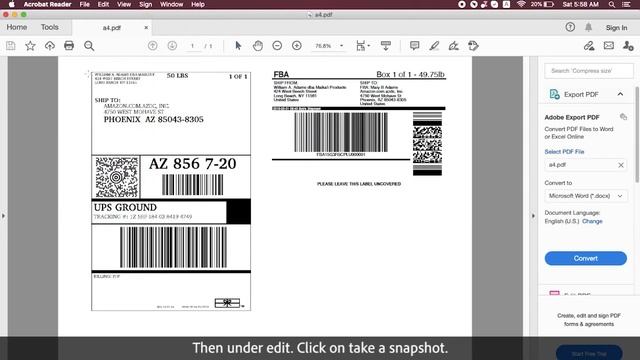Click the upload to cloud icon

[50, 46]
